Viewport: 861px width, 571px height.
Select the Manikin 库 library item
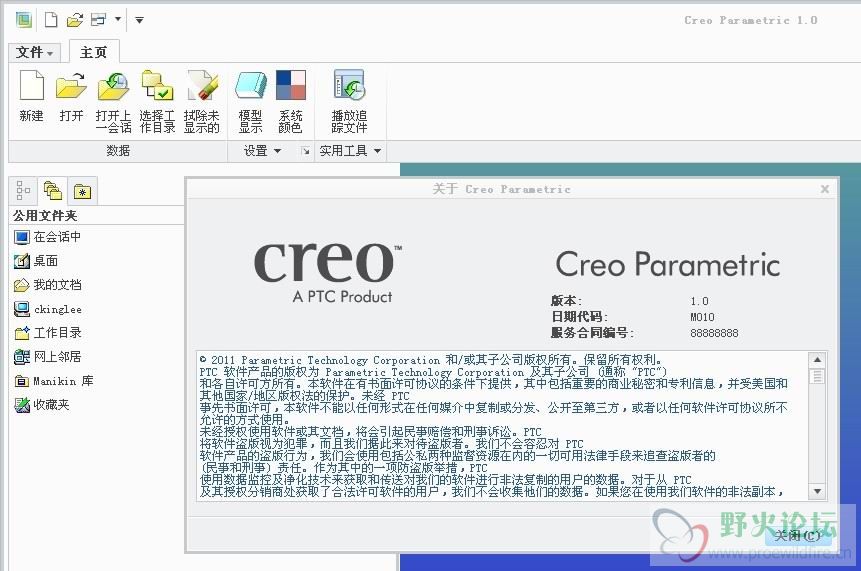(54, 380)
